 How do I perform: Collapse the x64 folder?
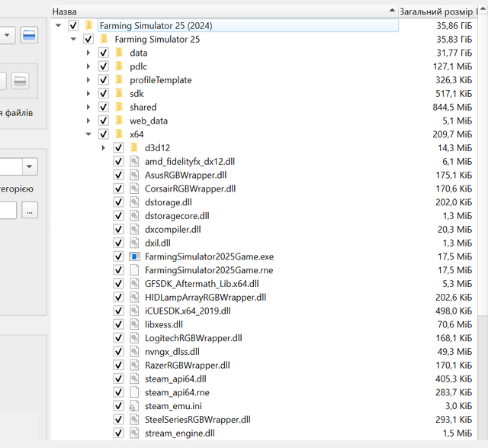[x=88, y=134]
